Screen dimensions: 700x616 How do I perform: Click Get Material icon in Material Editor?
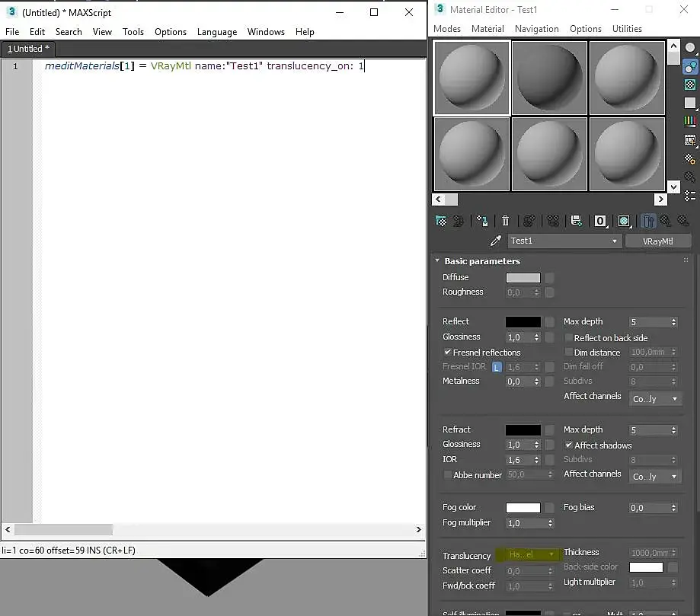pyautogui.click(x=440, y=221)
